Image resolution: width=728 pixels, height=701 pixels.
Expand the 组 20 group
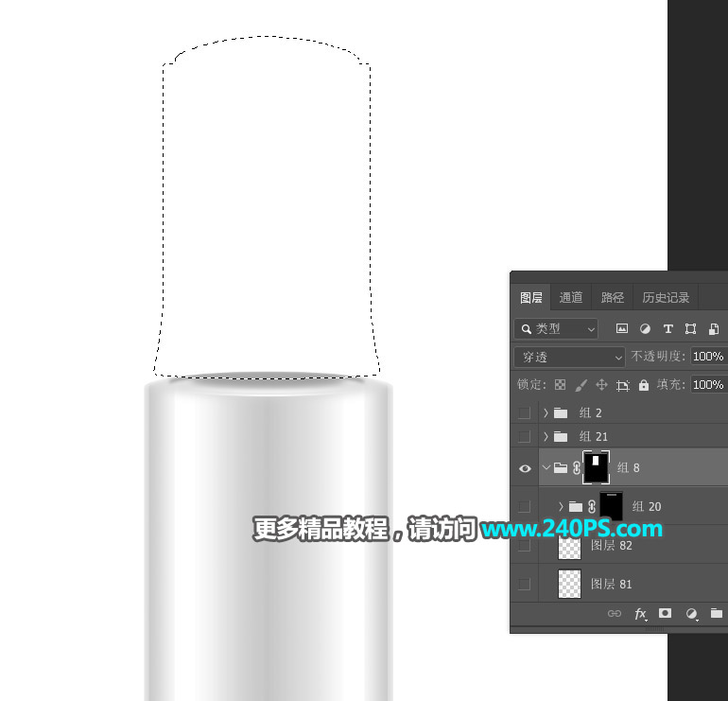(561, 506)
